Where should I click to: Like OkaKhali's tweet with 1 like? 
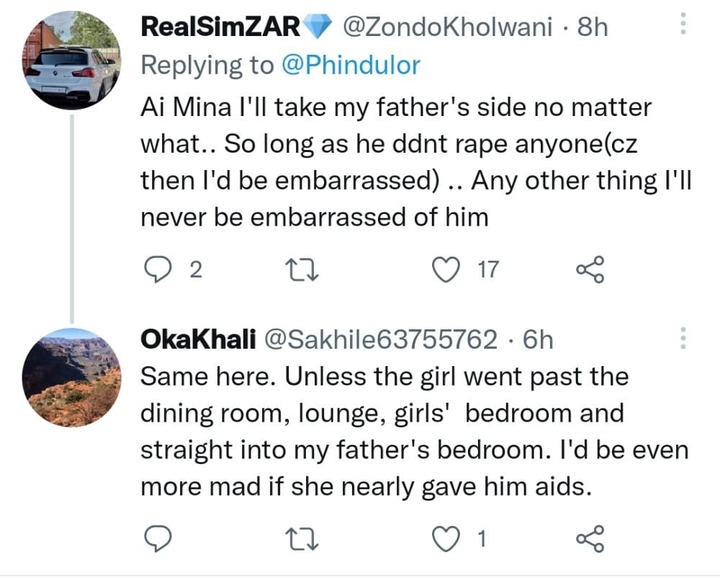[x=446, y=538]
